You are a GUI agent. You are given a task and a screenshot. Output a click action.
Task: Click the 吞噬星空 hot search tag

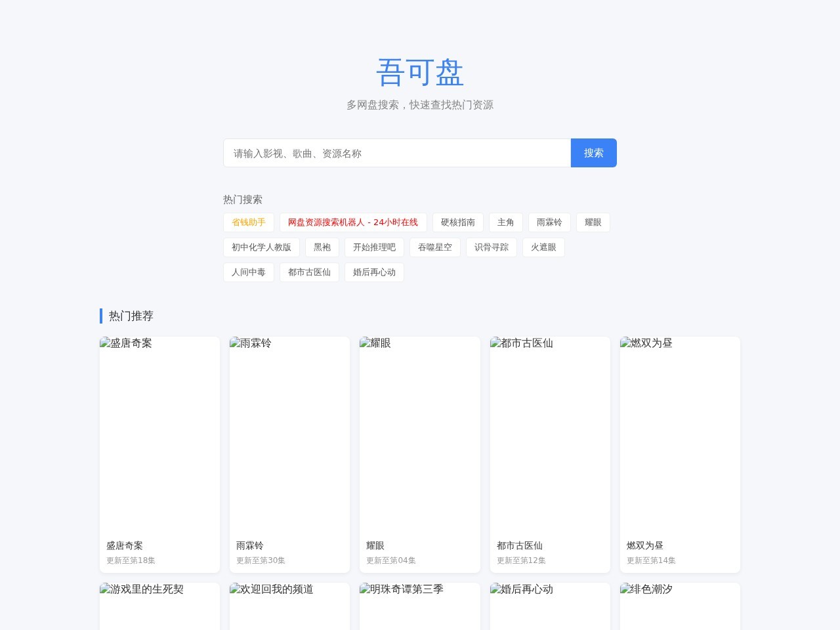click(x=435, y=247)
